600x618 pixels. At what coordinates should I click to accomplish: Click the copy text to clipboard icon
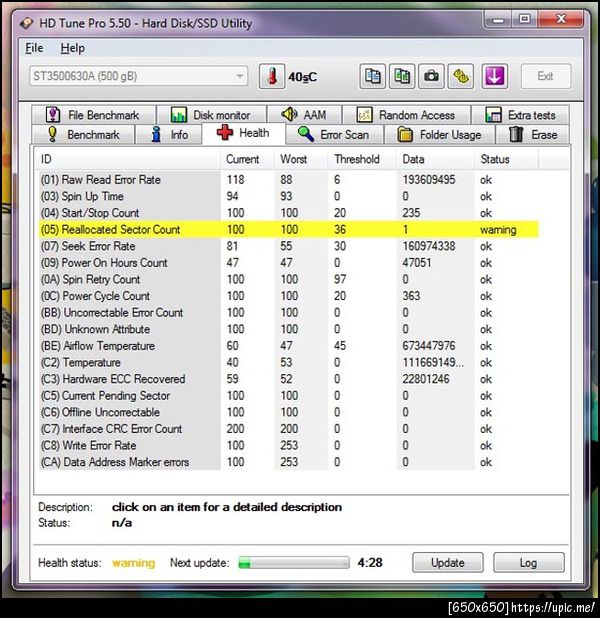click(373, 76)
